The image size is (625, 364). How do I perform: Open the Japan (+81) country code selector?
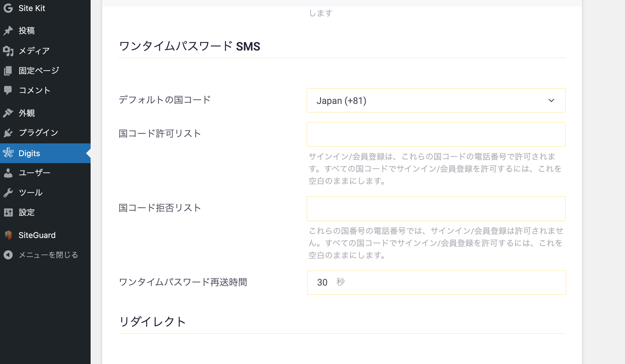click(x=436, y=100)
